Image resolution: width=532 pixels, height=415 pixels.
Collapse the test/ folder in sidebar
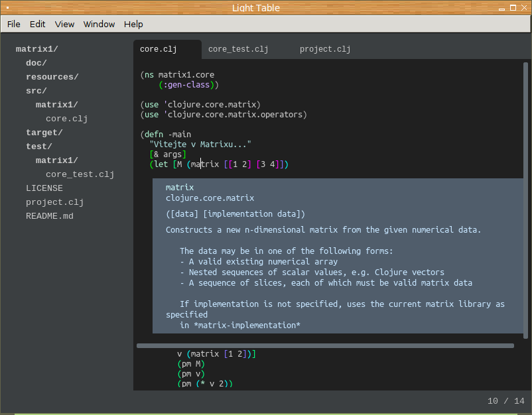(x=39, y=147)
